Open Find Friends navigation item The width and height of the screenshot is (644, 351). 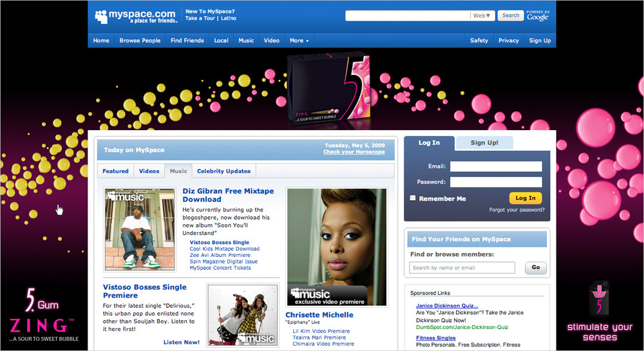pos(187,41)
